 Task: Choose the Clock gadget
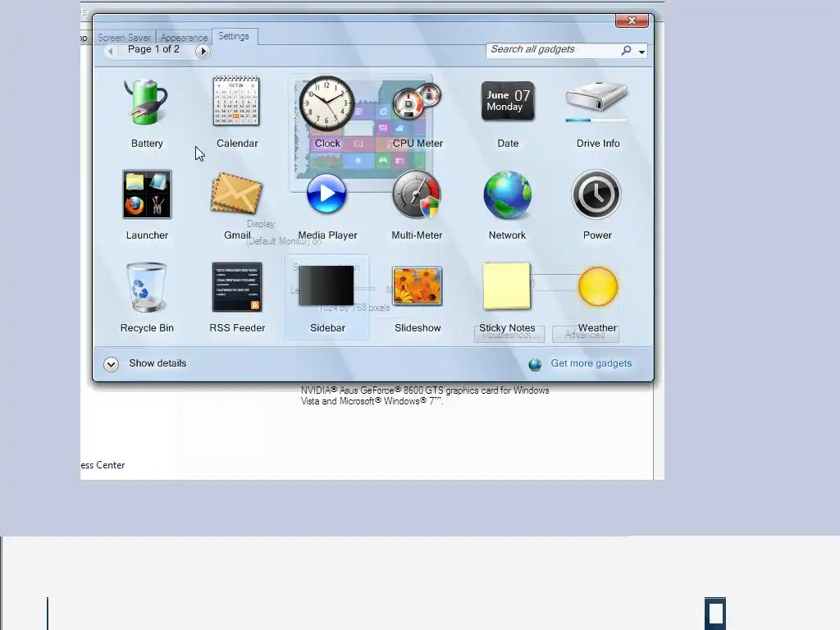tap(326, 103)
